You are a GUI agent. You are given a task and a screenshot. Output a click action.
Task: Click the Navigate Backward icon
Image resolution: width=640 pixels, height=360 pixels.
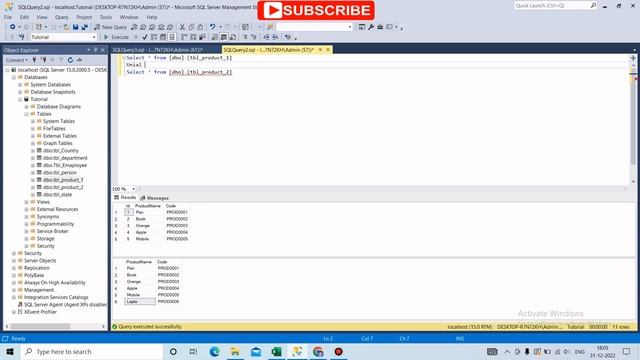coord(13,27)
